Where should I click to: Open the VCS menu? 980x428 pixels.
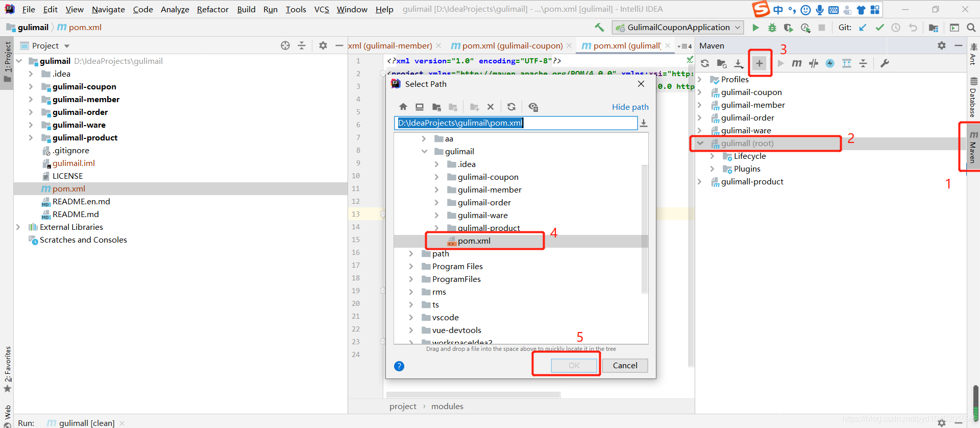pos(322,9)
